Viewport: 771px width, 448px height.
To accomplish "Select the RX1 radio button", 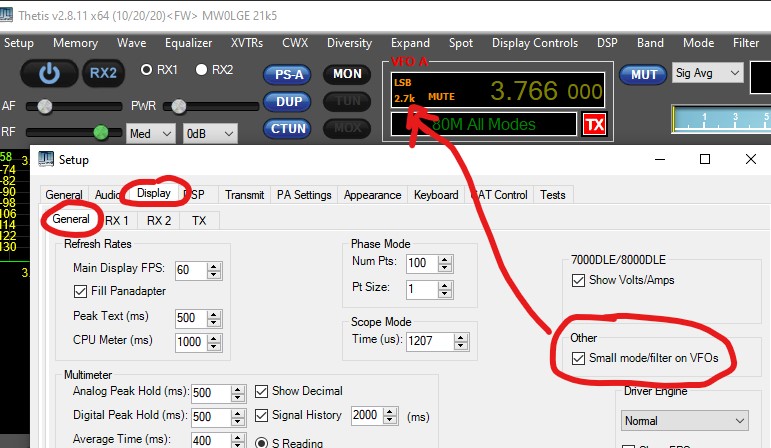I will tap(147, 70).
